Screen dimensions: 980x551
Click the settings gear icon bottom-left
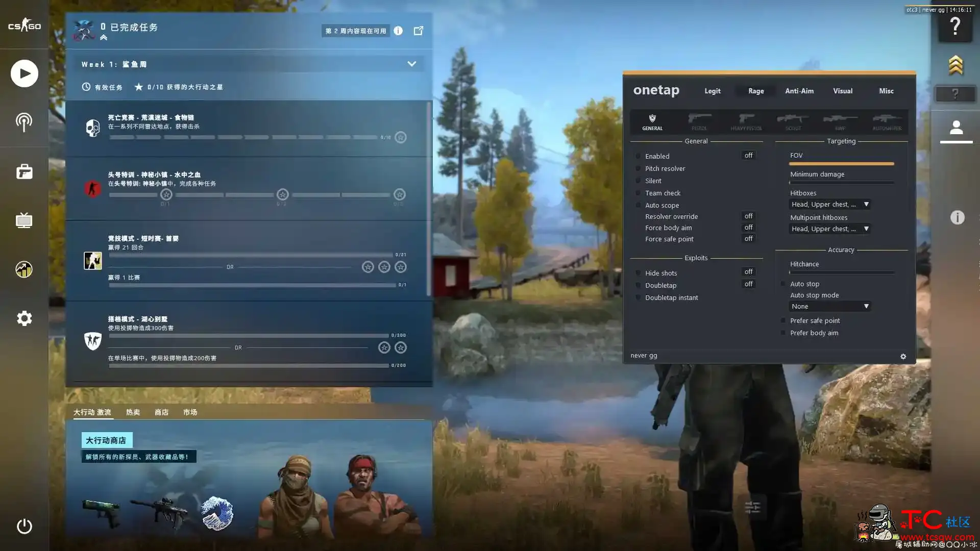[23, 318]
